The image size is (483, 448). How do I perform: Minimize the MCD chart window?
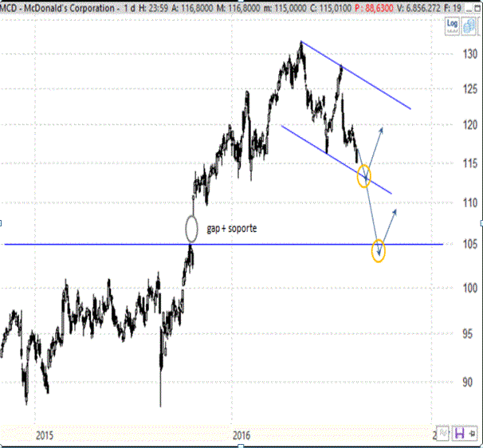(x=469, y=9)
